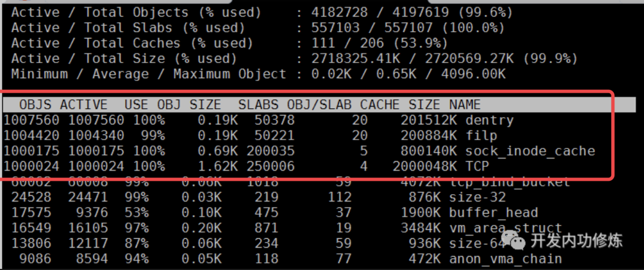This screenshot has width=644, height=270.
Task: Click the SLABS column header
Action: click(258, 104)
